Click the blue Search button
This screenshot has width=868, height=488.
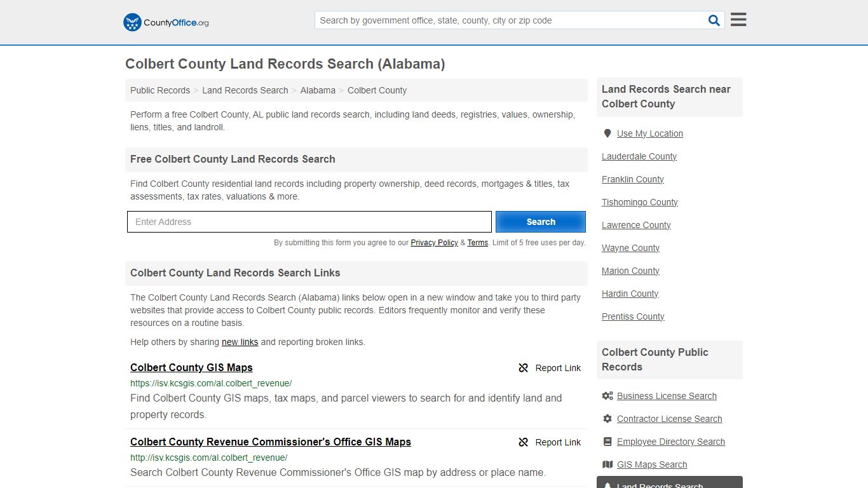[x=541, y=222]
